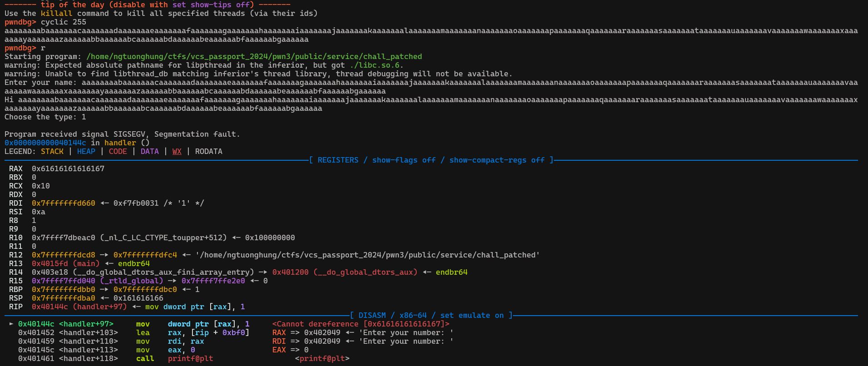Click the RSP stack address value

[64, 298]
